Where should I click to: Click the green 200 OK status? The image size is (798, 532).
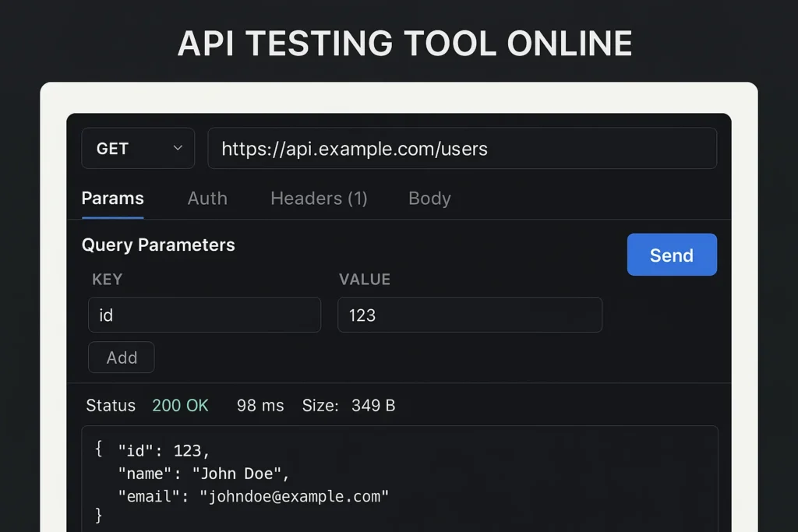(180, 405)
